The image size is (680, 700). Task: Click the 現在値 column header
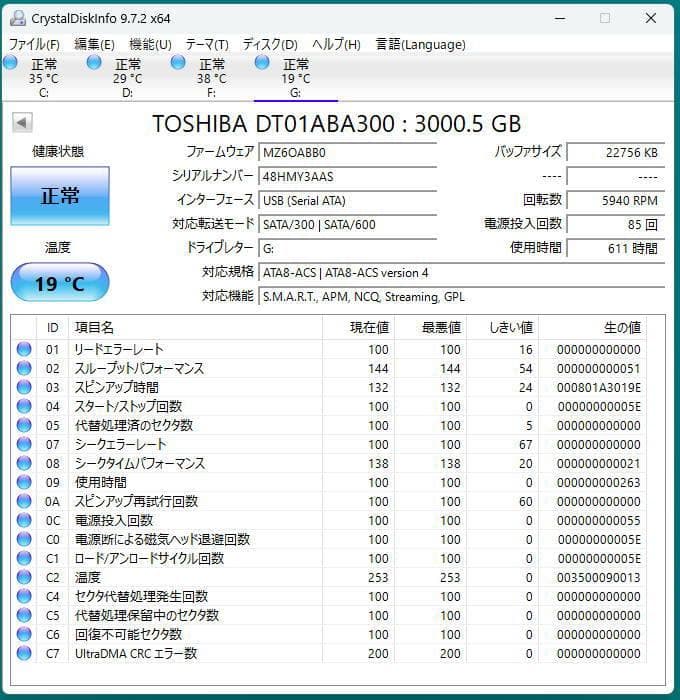359,328
